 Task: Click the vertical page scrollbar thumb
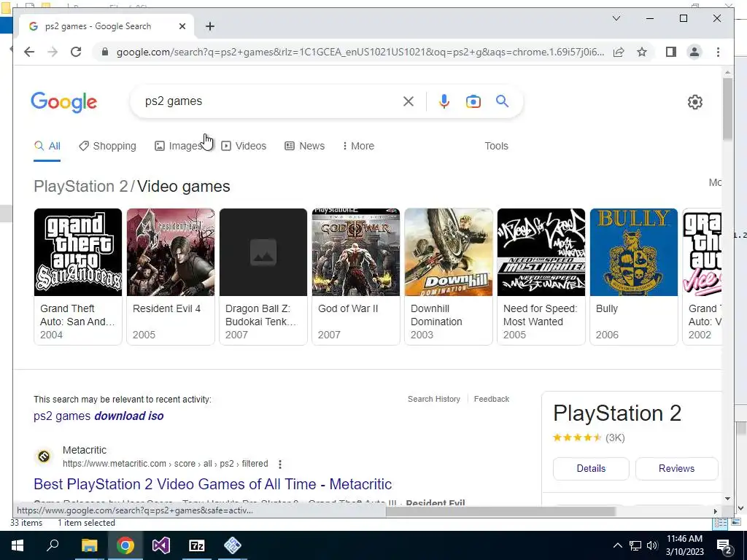pos(727,109)
